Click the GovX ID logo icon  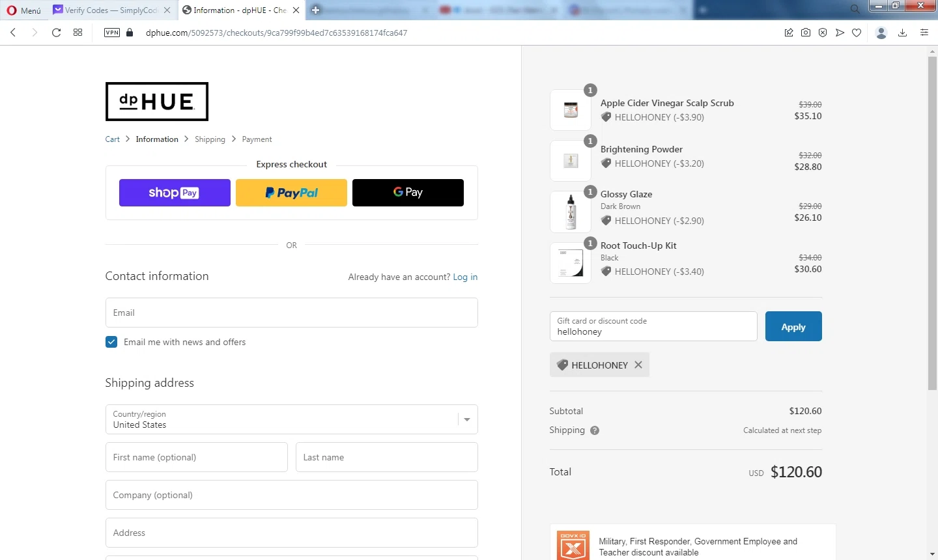click(573, 546)
